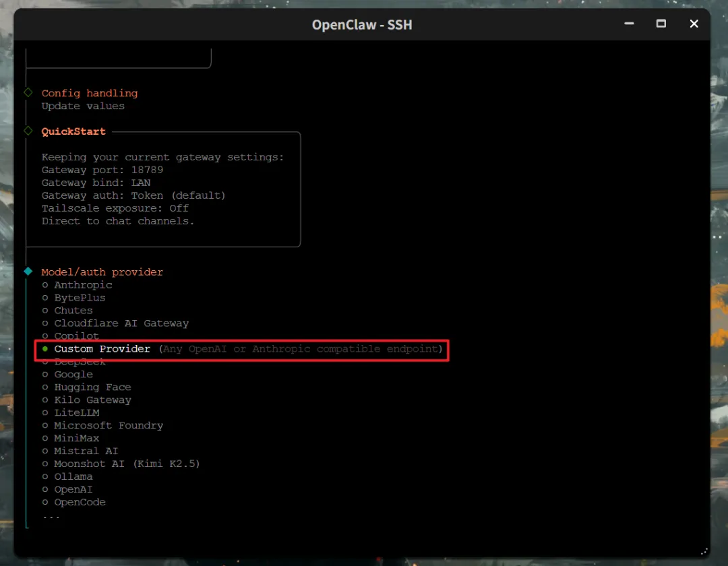Screen dimensions: 728x566
Task: Close the OpenClaw - SSH window
Action: point(694,24)
